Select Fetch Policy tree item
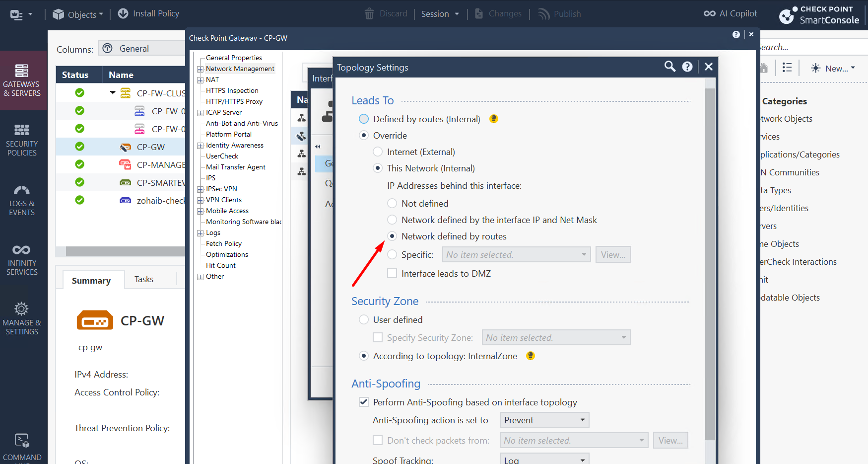This screenshot has height=464, width=868. coord(224,243)
